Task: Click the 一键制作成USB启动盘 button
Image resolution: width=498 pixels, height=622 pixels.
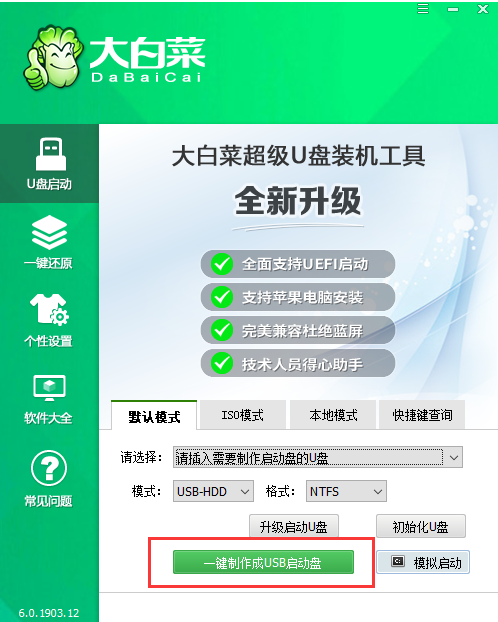Action: (263, 562)
